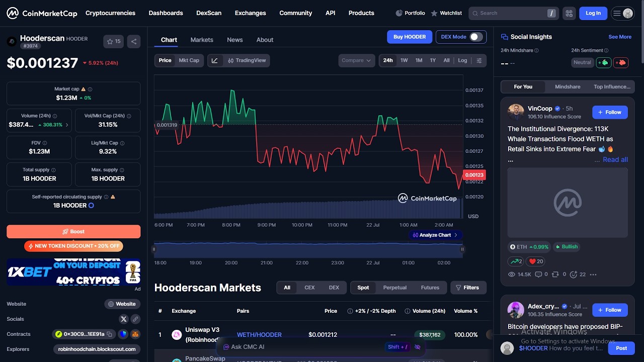Image resolution: width=644 pixels, height=362 pixels.
Task: Click the CoinMarketCap logo
Action: coord(42,13)
